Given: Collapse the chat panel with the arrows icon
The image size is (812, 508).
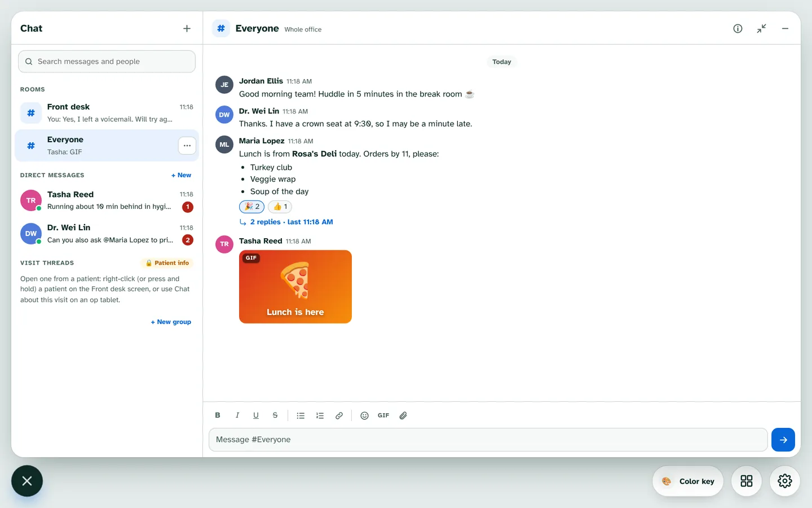Looking at the screenshot, I should point(761,28).
